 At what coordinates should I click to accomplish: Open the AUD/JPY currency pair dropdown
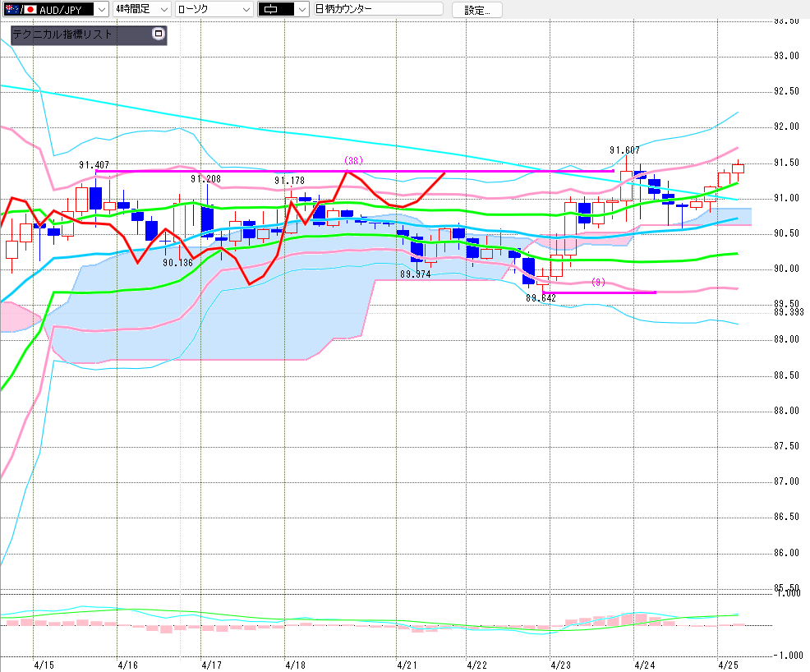tap(55, 9)
